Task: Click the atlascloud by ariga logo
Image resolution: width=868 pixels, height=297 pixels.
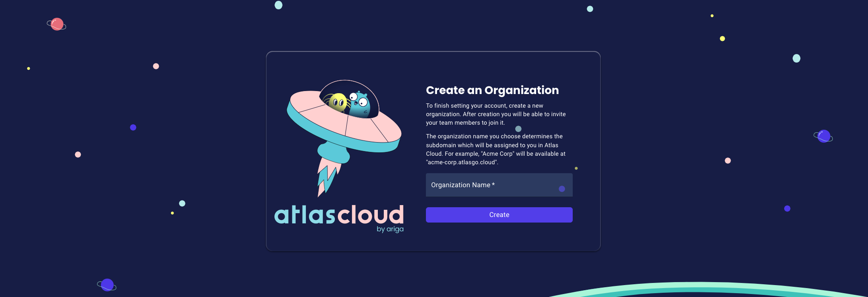Action: click(339, 219)
